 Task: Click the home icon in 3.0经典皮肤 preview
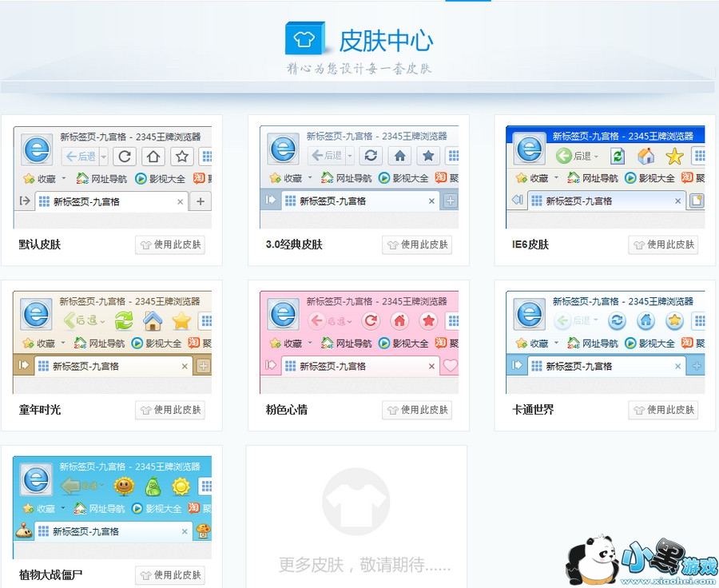click(400, 156)
